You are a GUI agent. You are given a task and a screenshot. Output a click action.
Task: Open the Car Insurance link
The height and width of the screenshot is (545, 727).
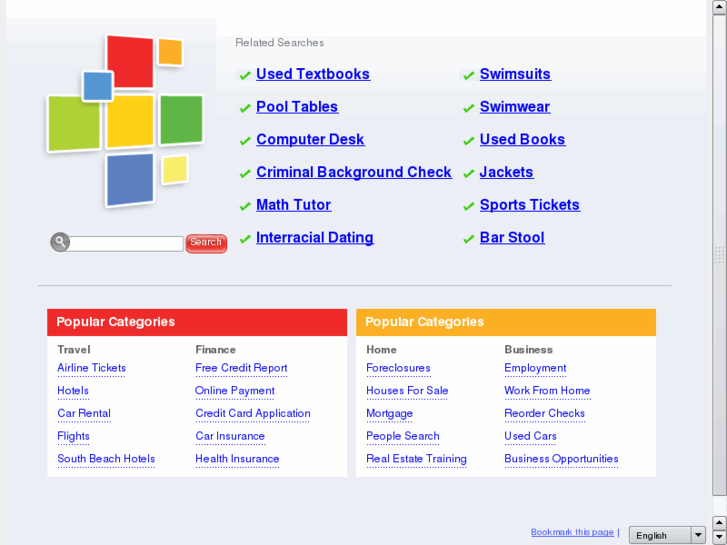click(x=230, y=436)
